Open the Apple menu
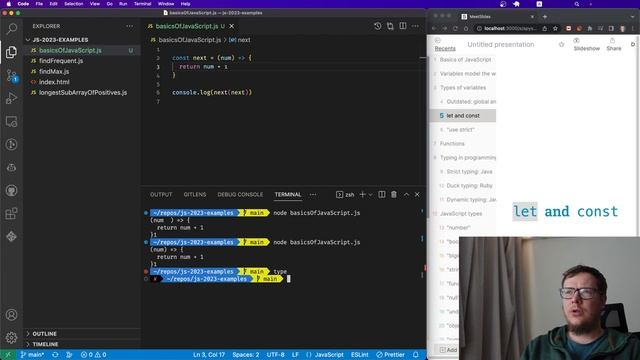 click(9, 4)
